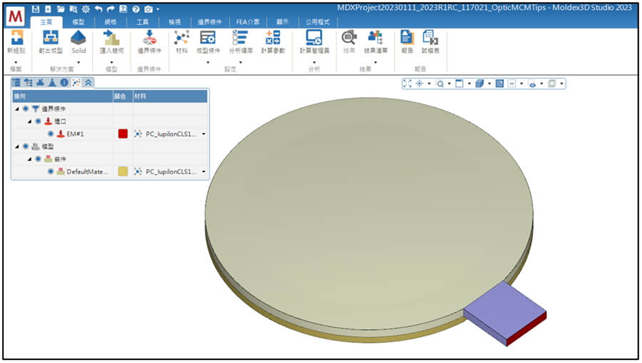Click the fit-to-window view icon

407,84
